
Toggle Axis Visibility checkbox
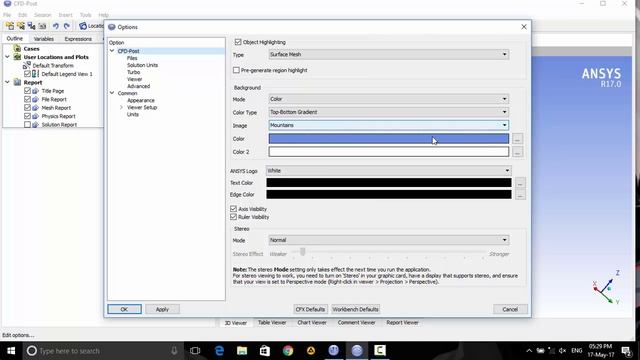click(233, 209)
